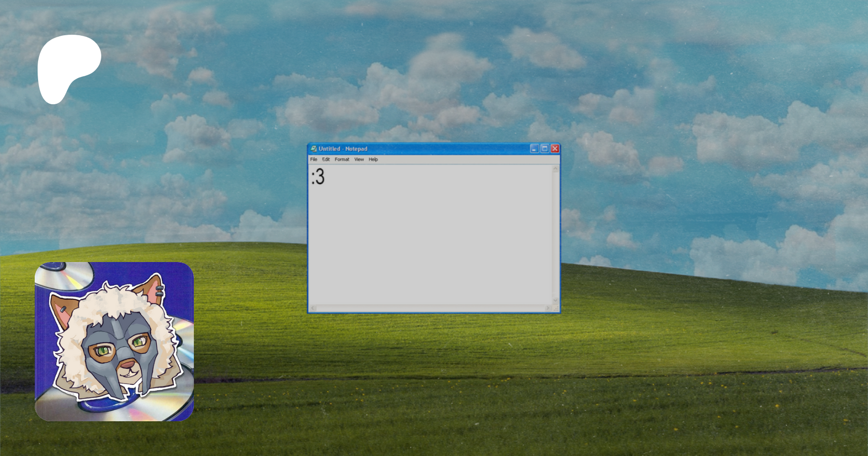This screenshot has width=868, height=456.
Task: Select the Format menu
Action: click(342, 159)
